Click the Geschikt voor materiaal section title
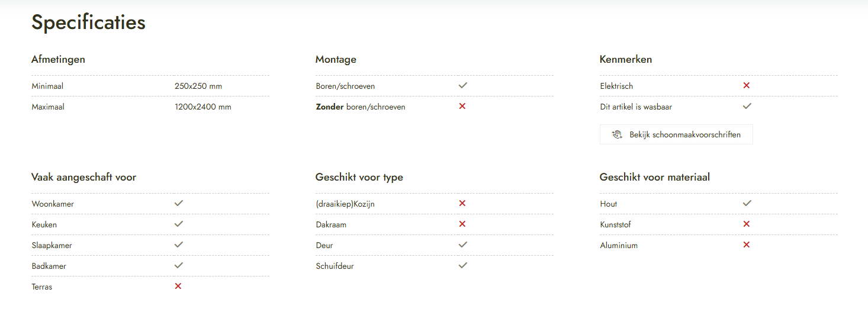The image size is (868, 315). pyautogui.click(x=654, y=177)
